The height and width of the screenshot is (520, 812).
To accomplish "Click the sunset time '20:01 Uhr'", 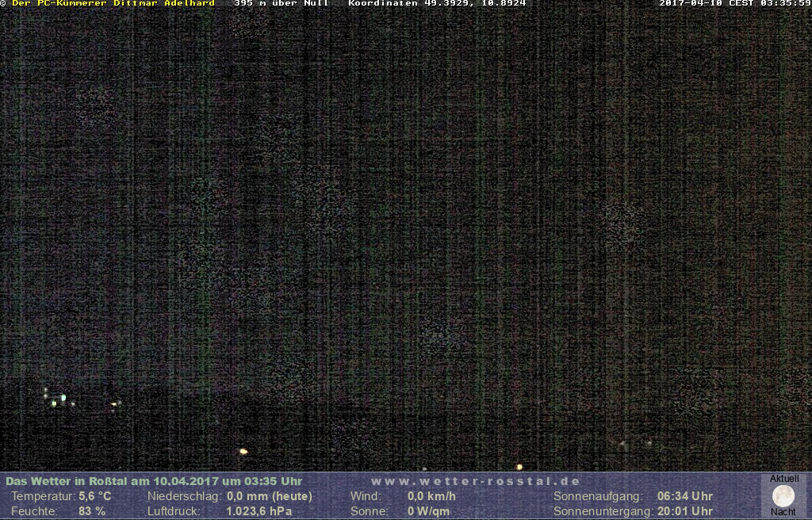I will 685,511.
